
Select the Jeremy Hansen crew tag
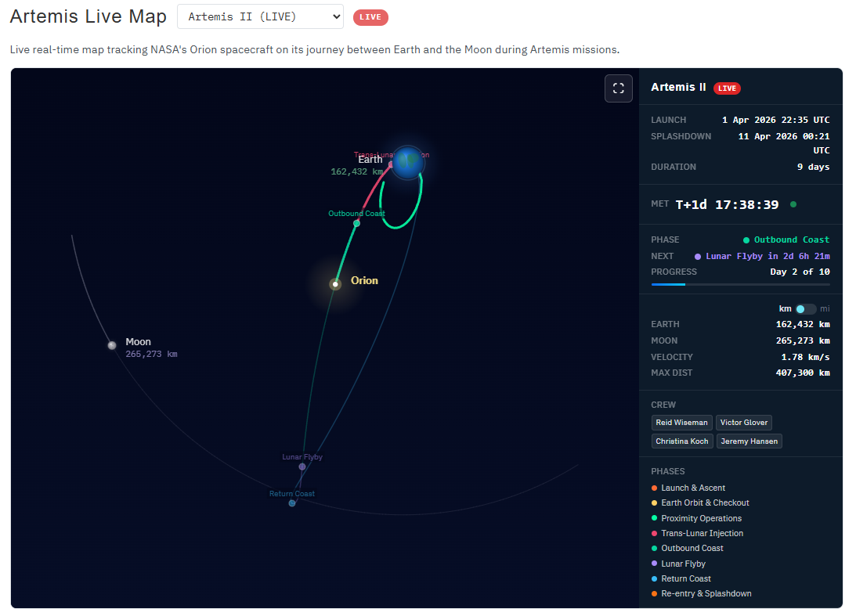click(749, 441)
